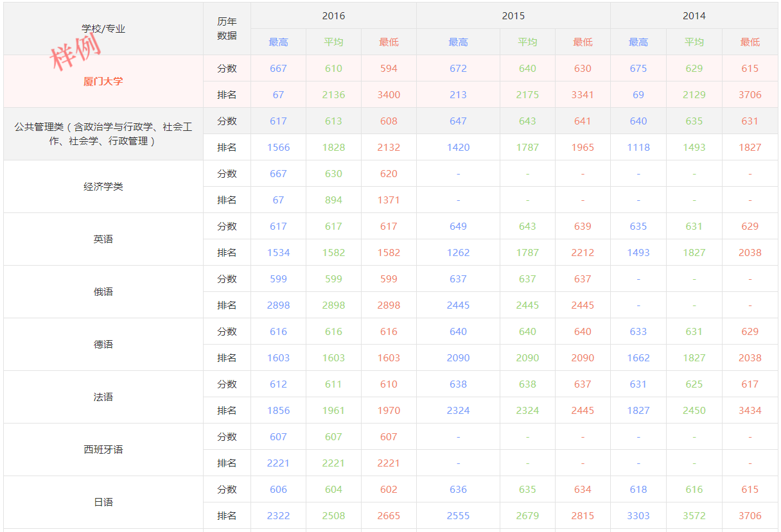The width and height of the screenshot is (781, 532).
Task: Click the 历年数据 column header
Action: tap(227, 29)
